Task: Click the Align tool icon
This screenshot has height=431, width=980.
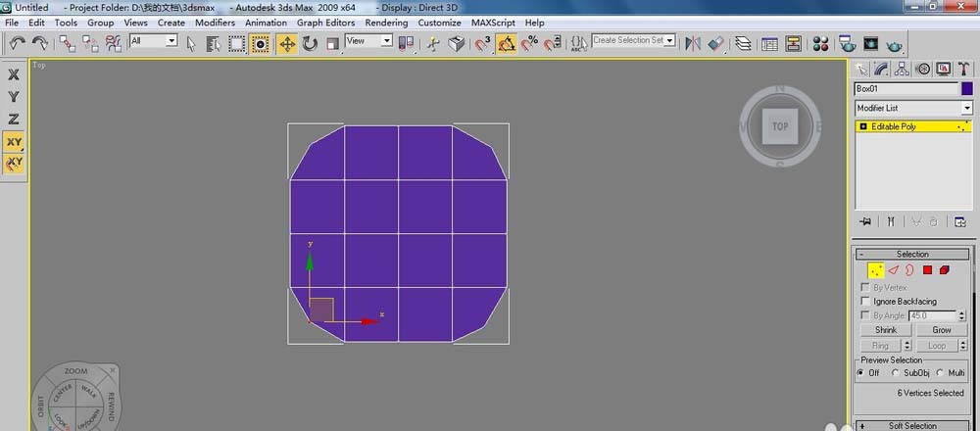Action: click(x=715, y=43)
